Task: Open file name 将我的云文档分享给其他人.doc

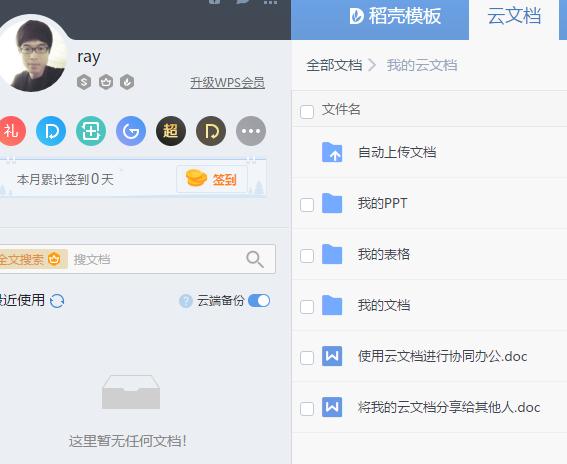Action: pos(449,408)
